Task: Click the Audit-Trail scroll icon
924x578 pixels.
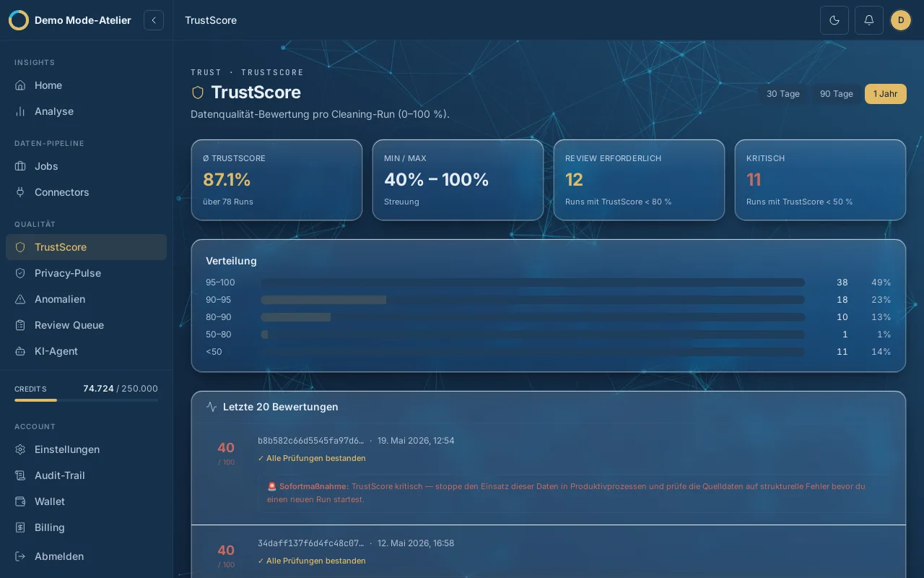Action: point(20,475)
